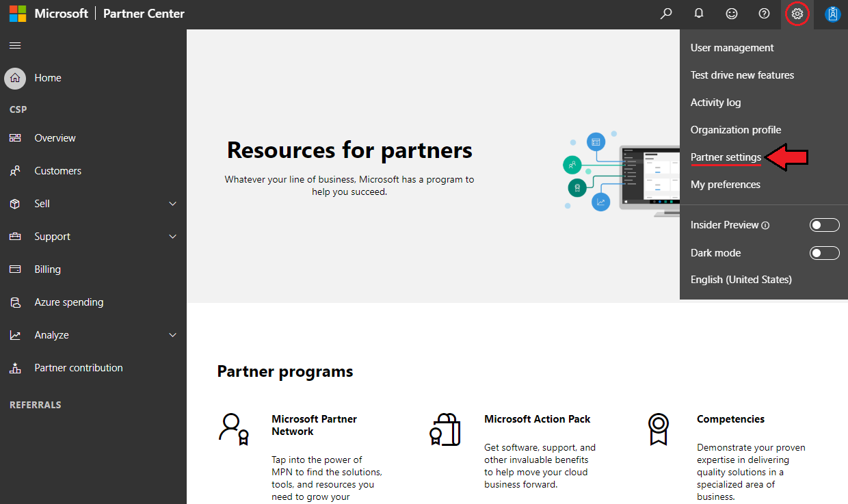The height and width of the screenshot is (504, 848).
Task: Click the Competencies ribbon badge icon
Action: coord(659,429)
